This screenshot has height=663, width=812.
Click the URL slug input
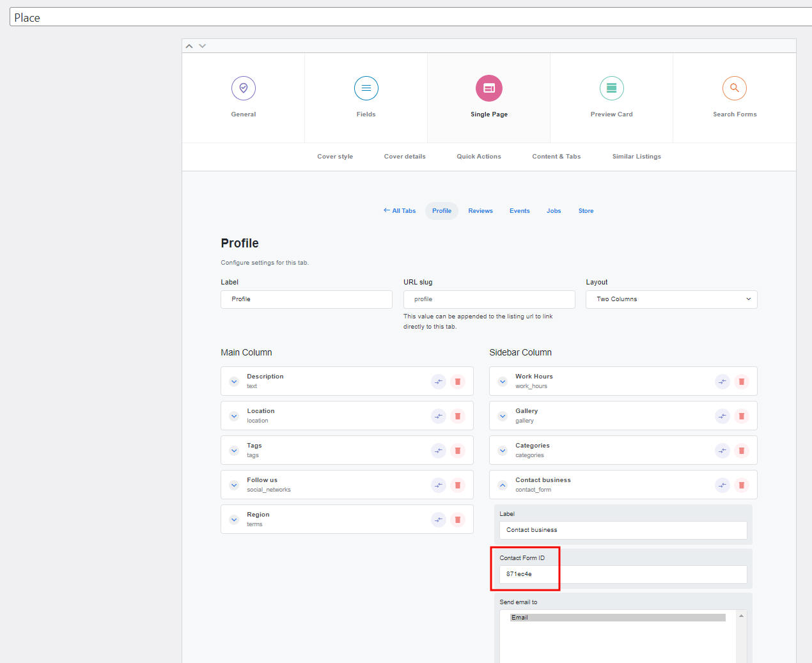point(489,299)
